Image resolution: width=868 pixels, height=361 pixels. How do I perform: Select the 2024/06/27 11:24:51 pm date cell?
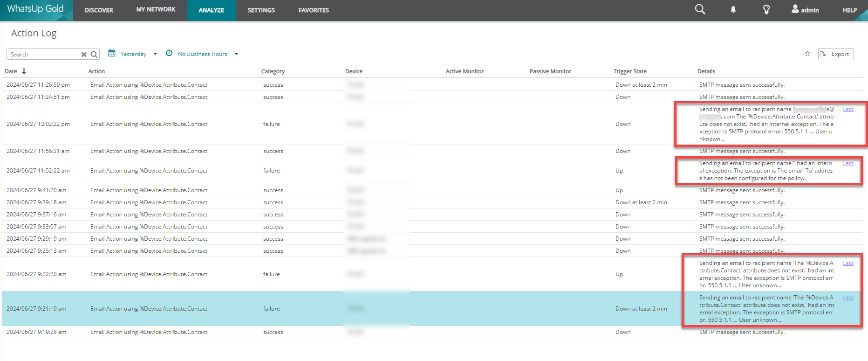(x=38, y=97)
